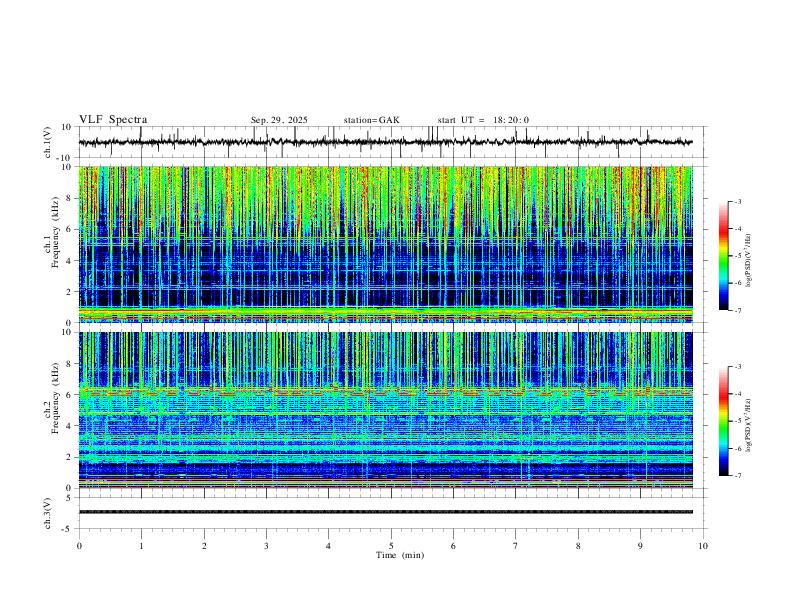The width and height of the screenshot is (792, 612).
Task: Click the "ch.3(V)" axis label
Action: [48, 514]
